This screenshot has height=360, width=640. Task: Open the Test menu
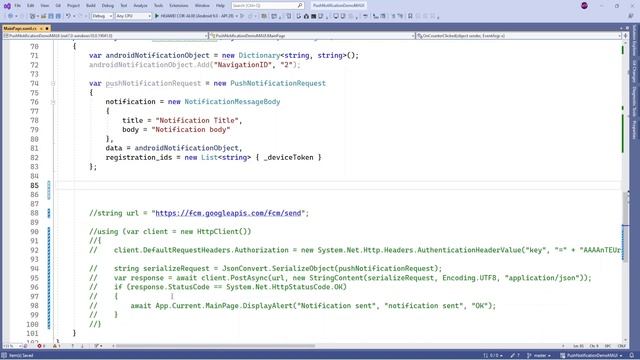tap(124, 6)
